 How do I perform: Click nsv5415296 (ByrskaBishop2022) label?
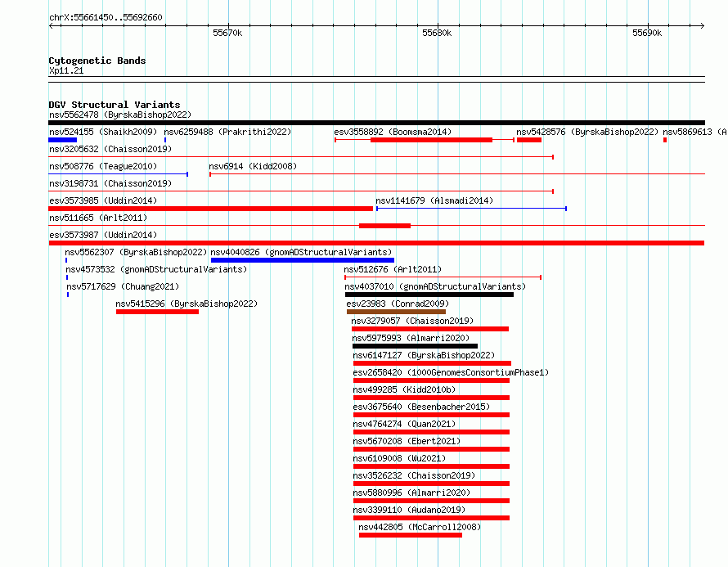(x=186, y=304)
